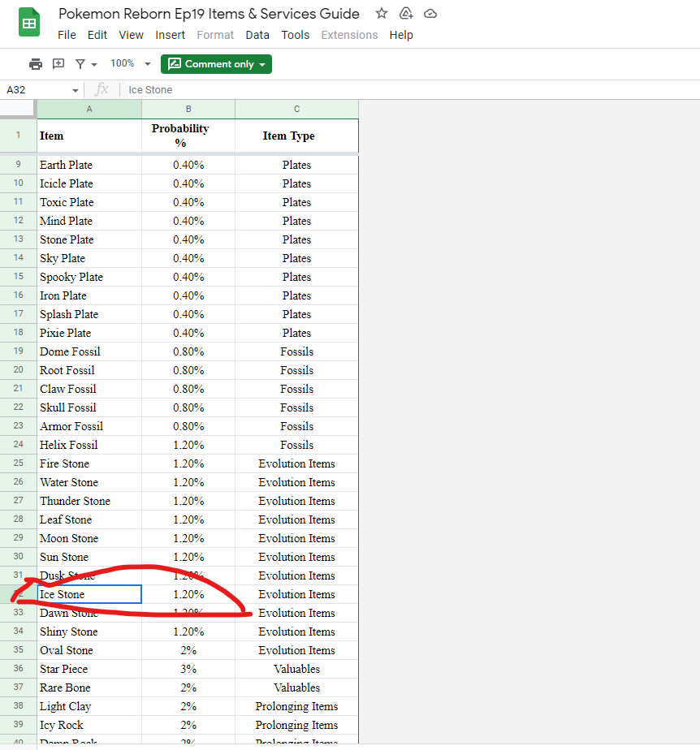The height and width of the screenshot is (750, 700).
Task: Click the Ice Stone cell
Action: point(89,594)
